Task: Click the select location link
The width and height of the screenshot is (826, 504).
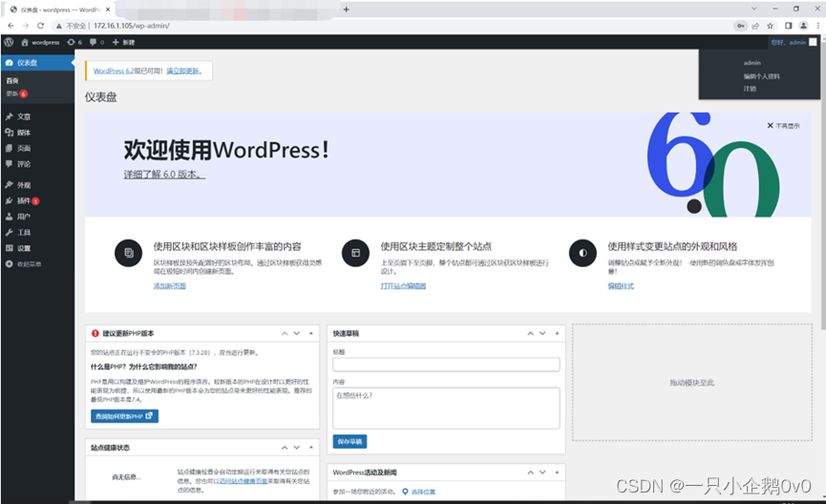Action: 424,492
